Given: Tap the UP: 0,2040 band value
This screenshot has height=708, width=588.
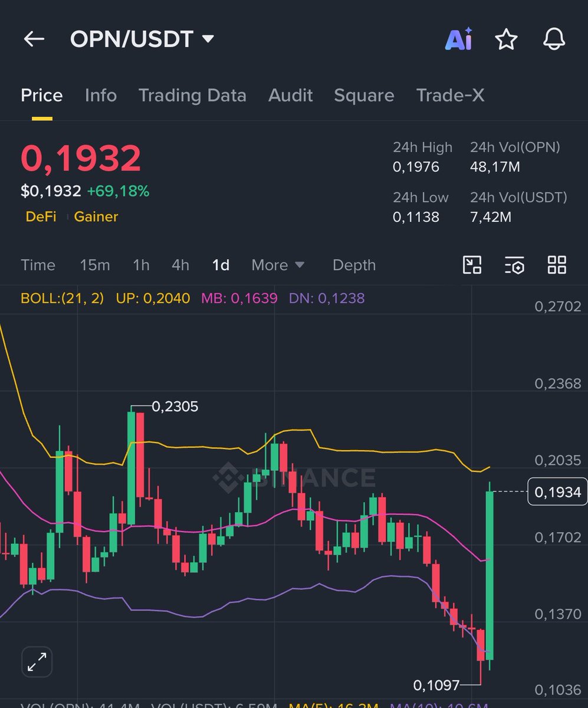Looking at the screenshot, I should click(x=153, y=299).
